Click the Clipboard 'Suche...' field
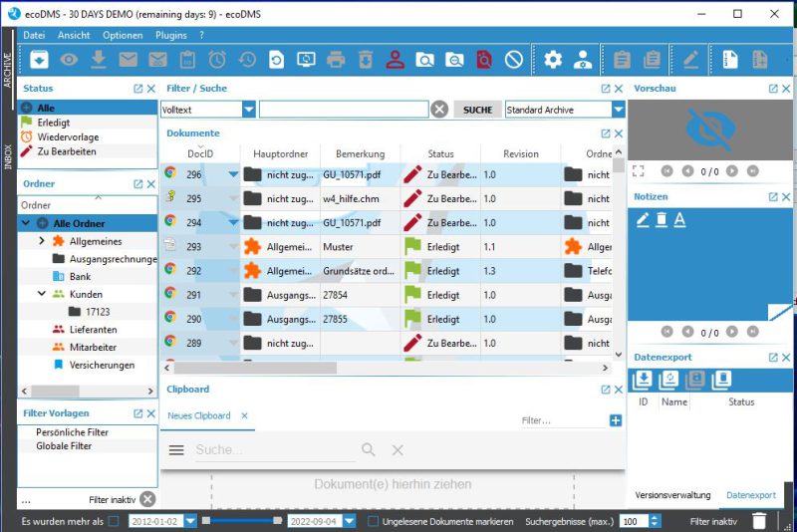 (276, 449)
